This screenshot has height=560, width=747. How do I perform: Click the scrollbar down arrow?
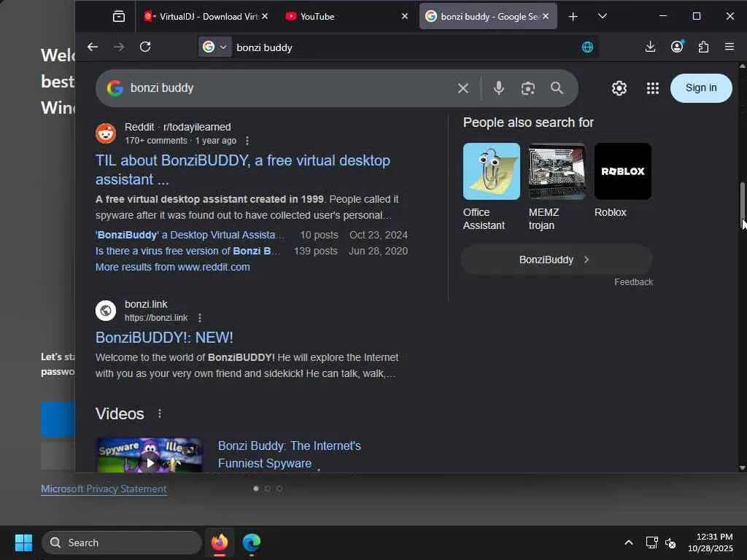(743, 467)
